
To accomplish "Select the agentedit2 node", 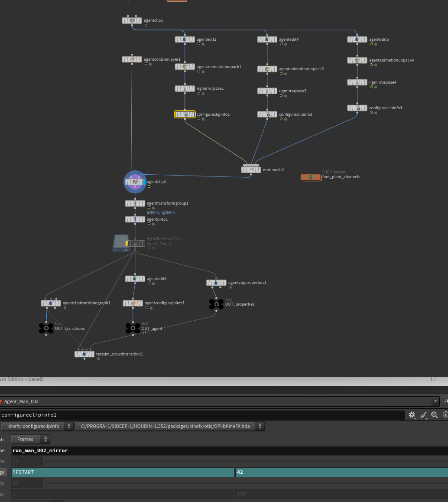I will click(x=185, y=39).
